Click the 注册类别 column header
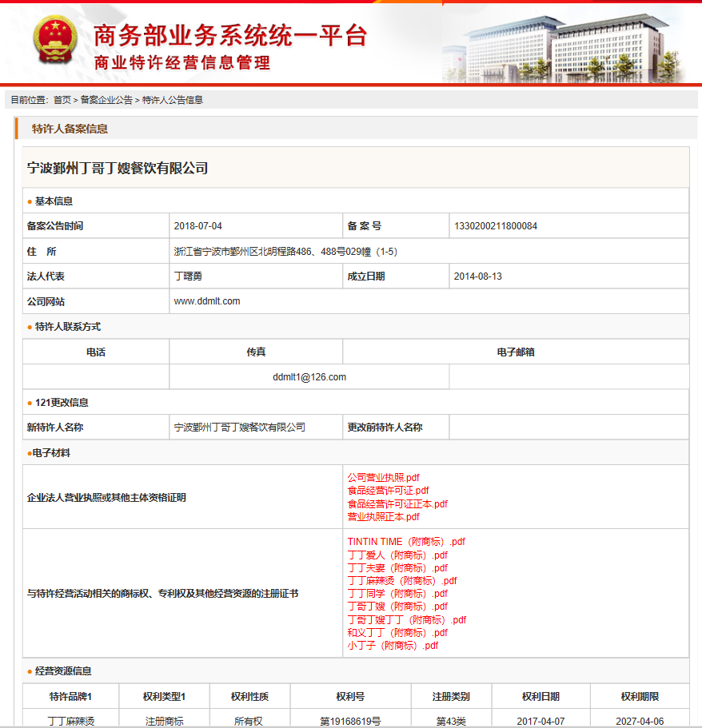702x728 pixels. tap(451, 696)
